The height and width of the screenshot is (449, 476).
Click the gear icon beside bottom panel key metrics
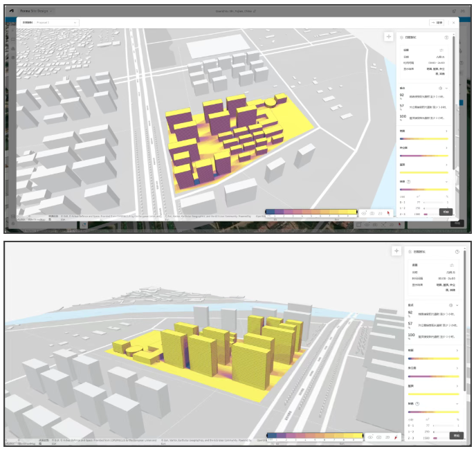click(x=451, y=305)
